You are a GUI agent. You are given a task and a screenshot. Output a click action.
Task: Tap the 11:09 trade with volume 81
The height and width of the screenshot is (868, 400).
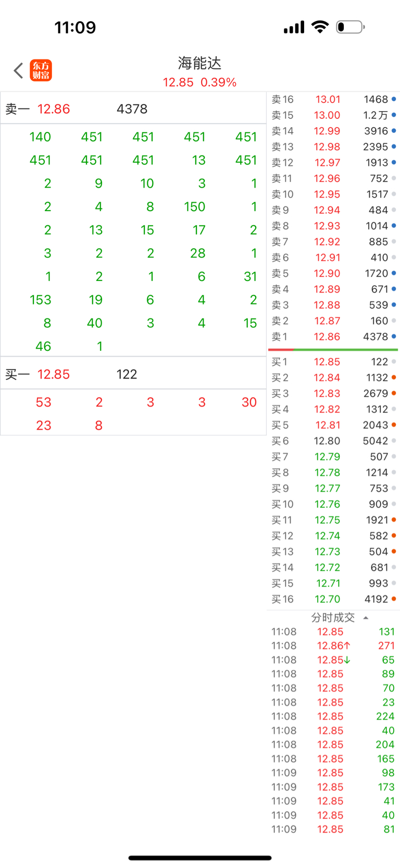pyautogui.click(x=333, y=829)
